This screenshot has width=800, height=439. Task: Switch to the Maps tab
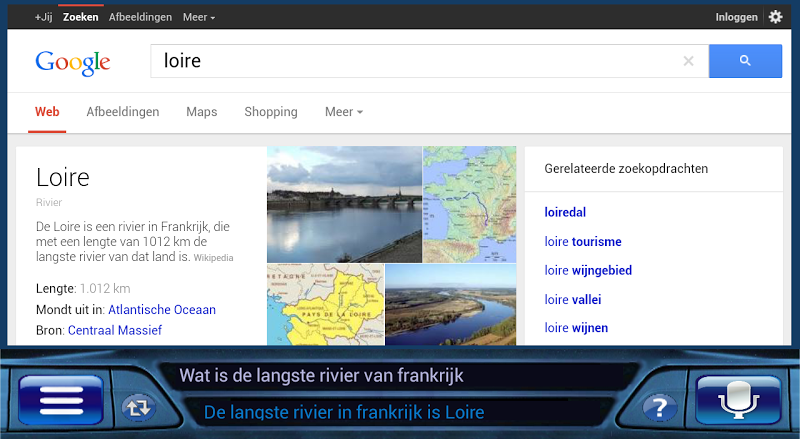[202, 112]
